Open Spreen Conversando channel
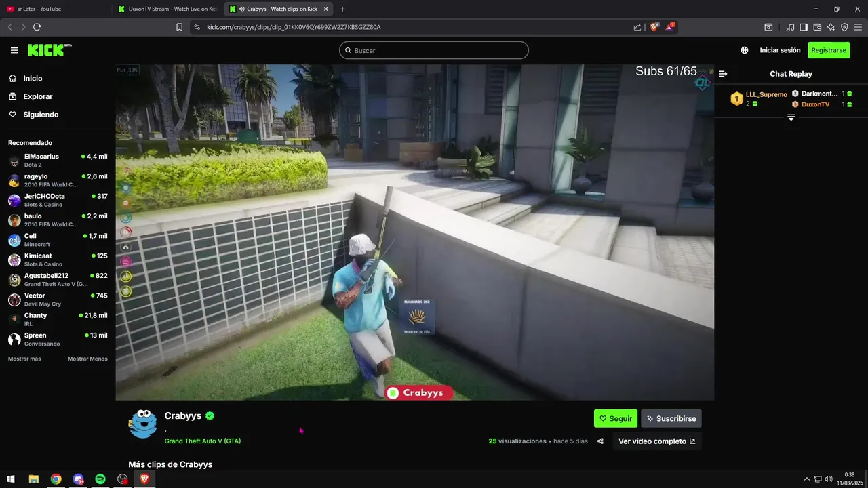Image resolution: width=868 pixels, height=488 pixels. pos(58,339)
